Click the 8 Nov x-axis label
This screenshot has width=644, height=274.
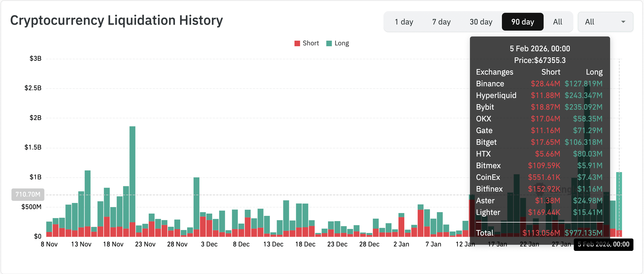[x=49, y=244]
